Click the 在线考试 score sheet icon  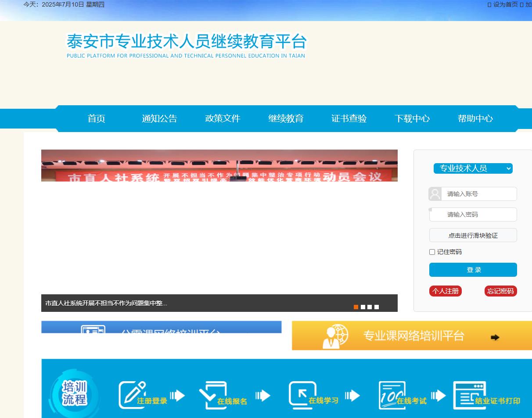(392, 395)
